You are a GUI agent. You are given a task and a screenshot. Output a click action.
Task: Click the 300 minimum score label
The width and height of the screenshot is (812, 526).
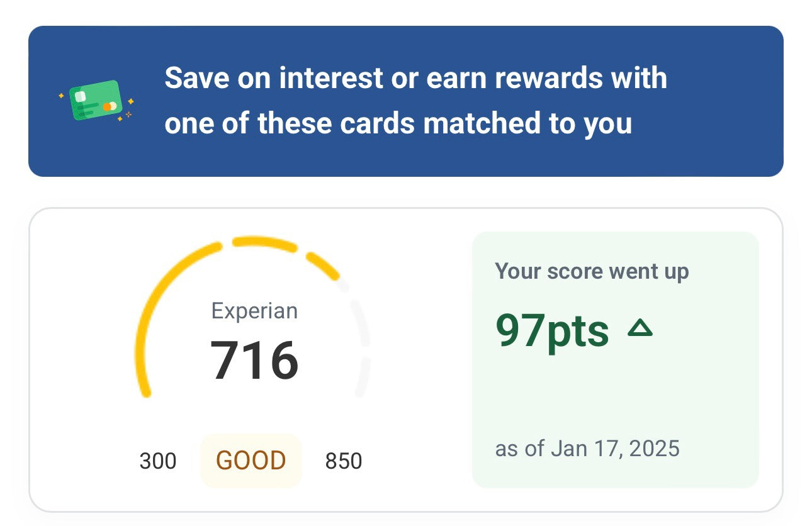click(x=158, y=461)
